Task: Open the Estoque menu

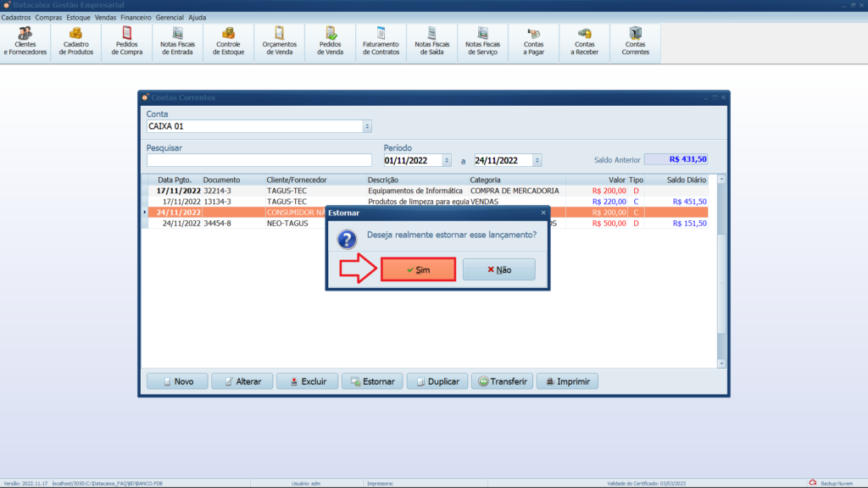Action: pyautogui.click(x=78, y=17)
